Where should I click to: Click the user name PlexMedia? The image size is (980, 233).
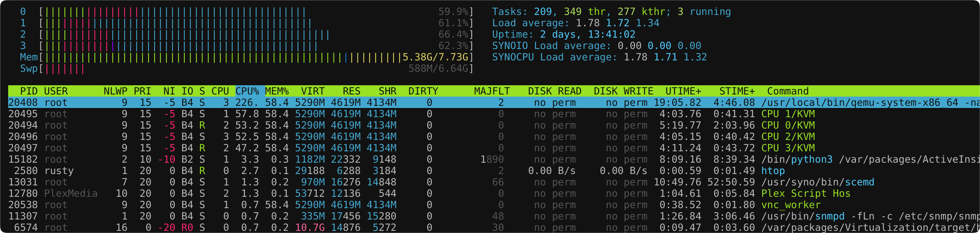pos(71,194)
